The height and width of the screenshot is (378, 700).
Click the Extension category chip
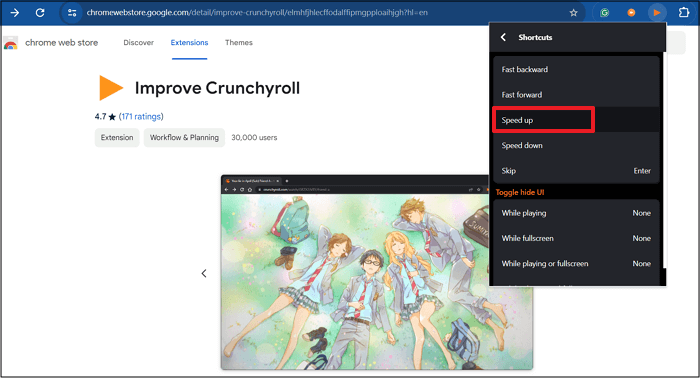click(117, 137)
